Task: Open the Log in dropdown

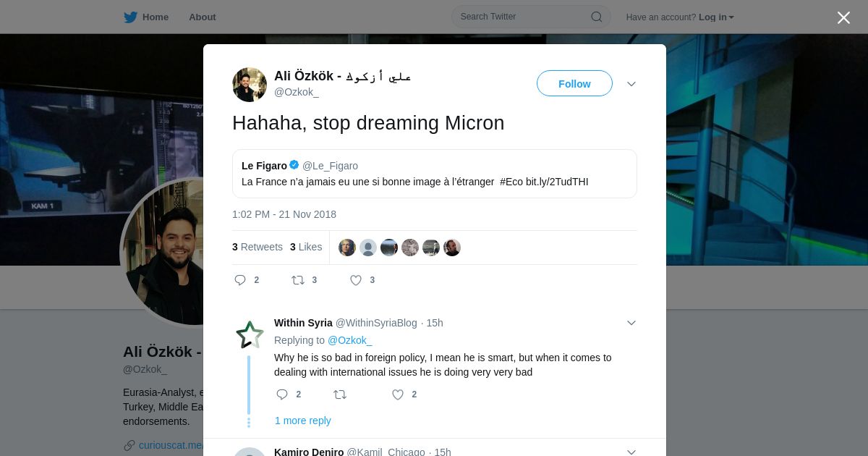Action: tap(716, 17)
